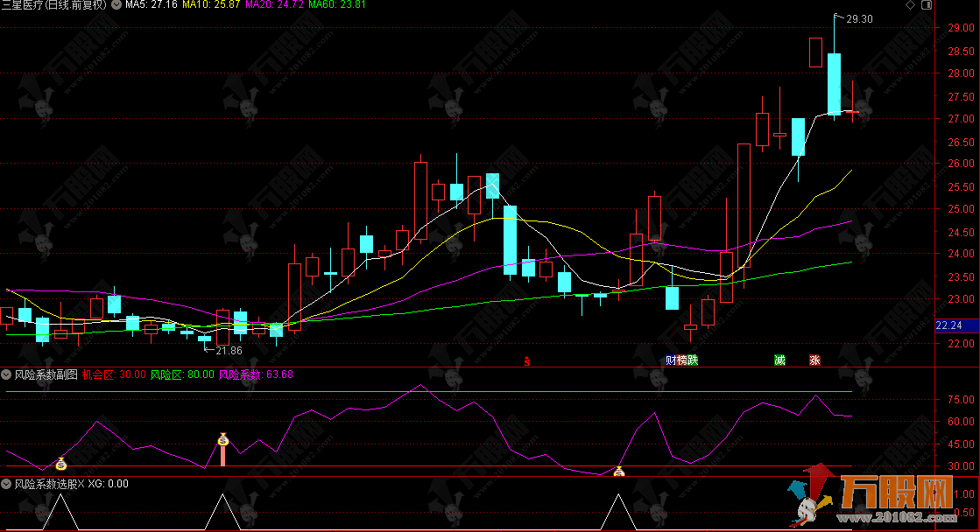Click the 22.24 price tag on axis

click(x=948, y=325)
